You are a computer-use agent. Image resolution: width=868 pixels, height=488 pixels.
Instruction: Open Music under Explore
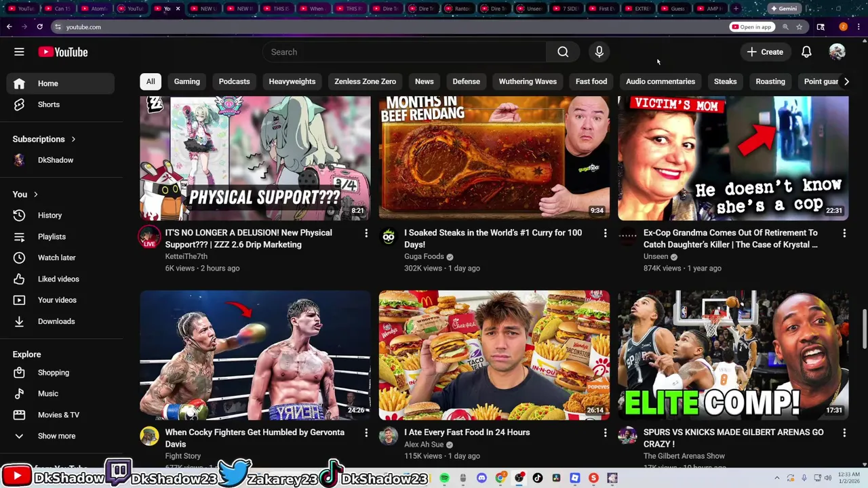(61, 394)
